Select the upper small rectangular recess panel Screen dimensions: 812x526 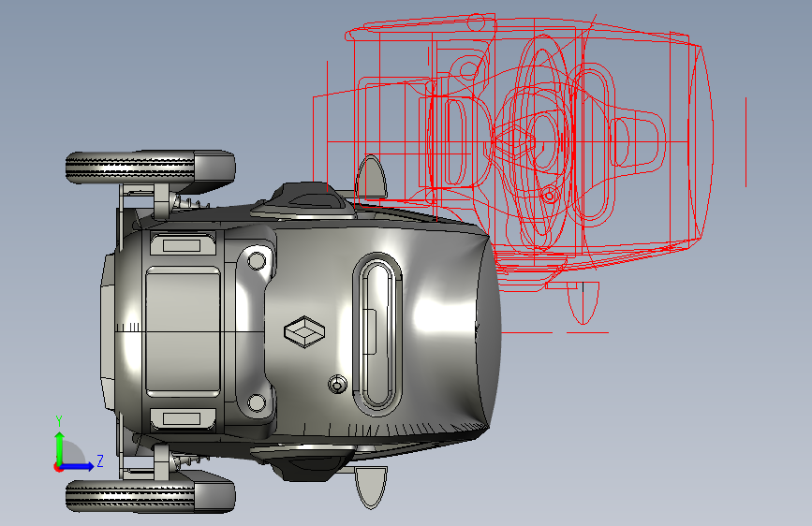[x=183, y=245]
